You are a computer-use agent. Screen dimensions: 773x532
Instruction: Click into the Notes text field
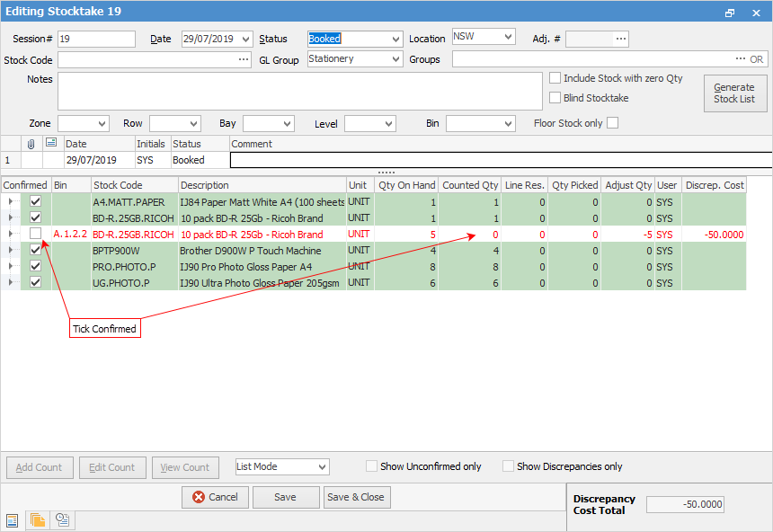click(x=298, y=92)
